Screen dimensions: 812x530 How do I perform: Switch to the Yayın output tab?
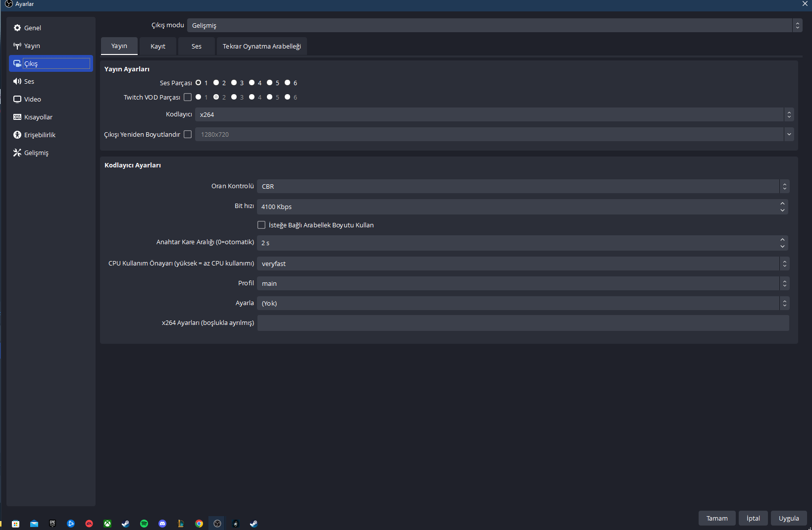(119, 46)
